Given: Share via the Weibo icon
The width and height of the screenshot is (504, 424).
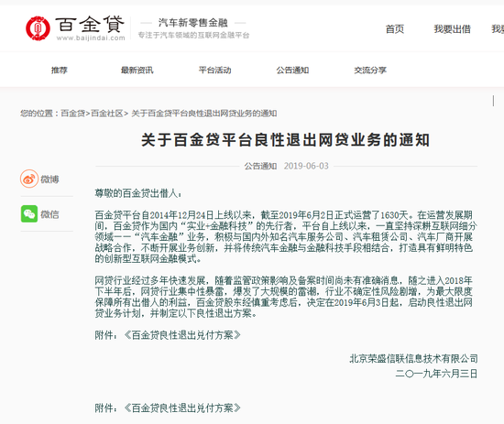Looking at the screenshot, I should tap(29, 179).
